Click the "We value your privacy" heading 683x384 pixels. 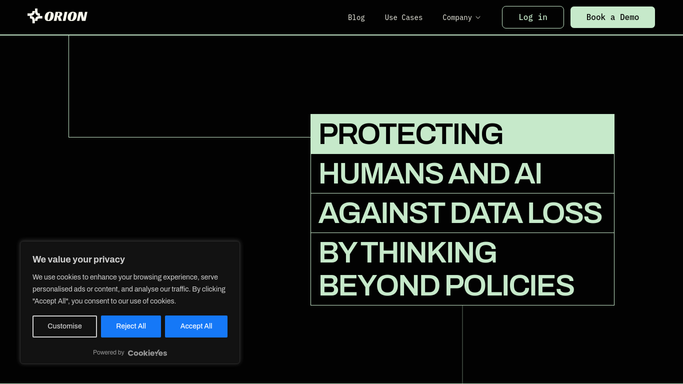[78, 259]
